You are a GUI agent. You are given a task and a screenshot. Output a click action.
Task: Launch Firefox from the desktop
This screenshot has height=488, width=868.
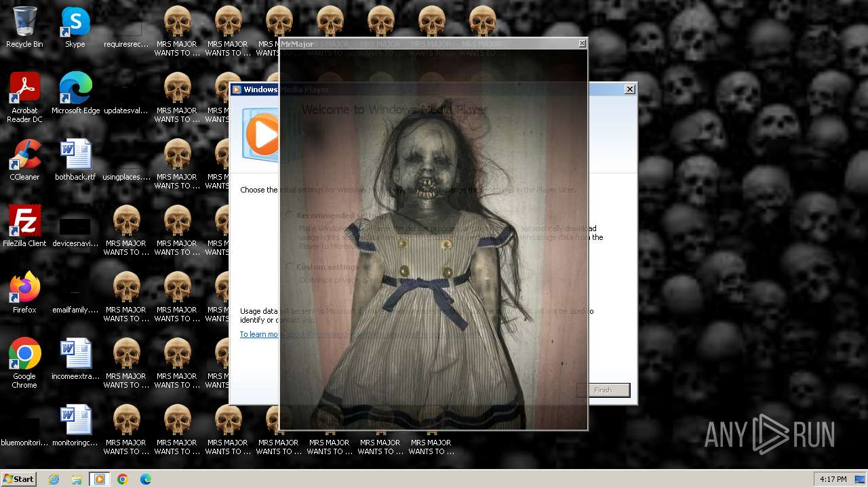coord(24,293)
